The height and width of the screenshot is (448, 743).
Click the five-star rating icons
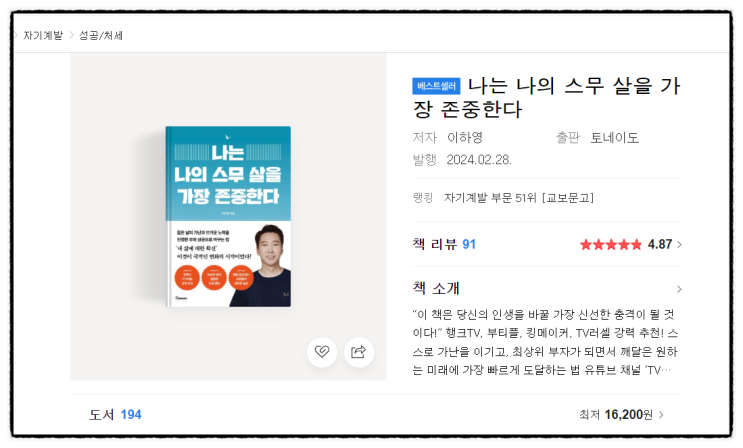[610, 245]
